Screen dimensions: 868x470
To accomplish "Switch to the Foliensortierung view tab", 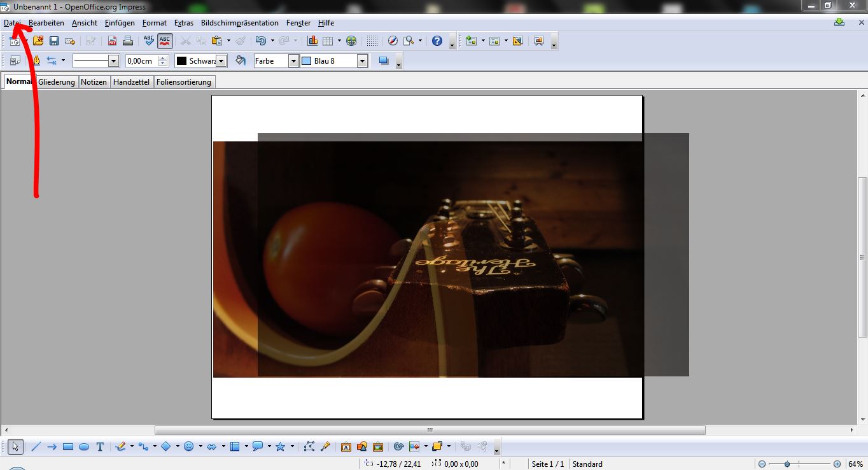I will point(184,82).
